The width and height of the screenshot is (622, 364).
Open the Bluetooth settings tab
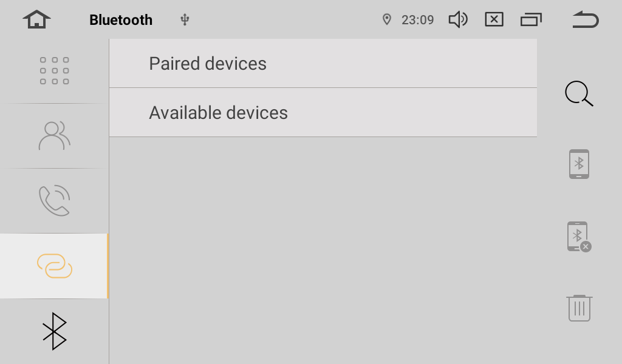tap(54, 331)
